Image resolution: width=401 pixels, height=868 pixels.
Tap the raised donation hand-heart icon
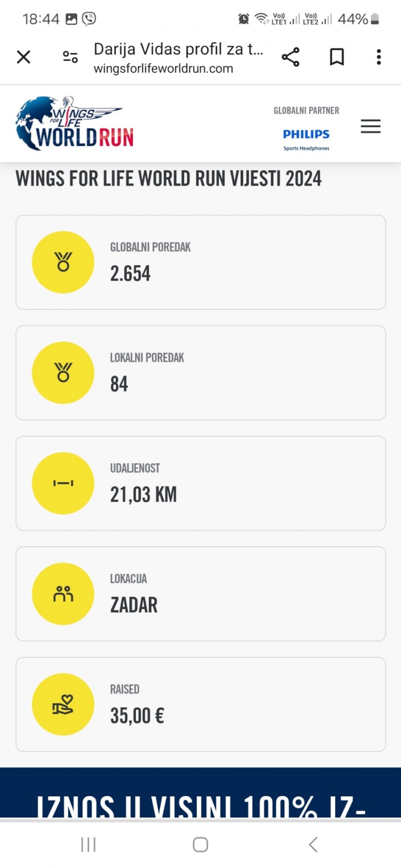coord(63,705)
